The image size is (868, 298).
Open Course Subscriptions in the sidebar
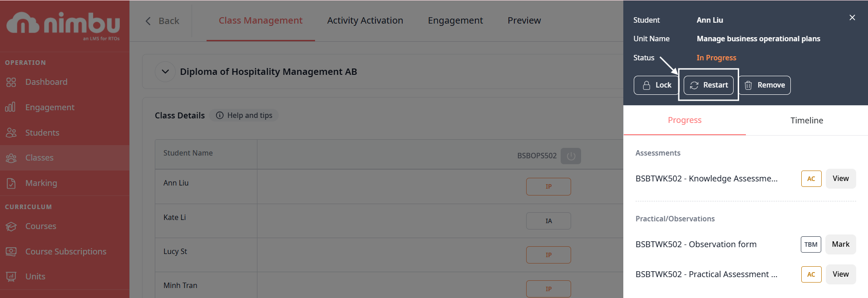tap(65, 252)
